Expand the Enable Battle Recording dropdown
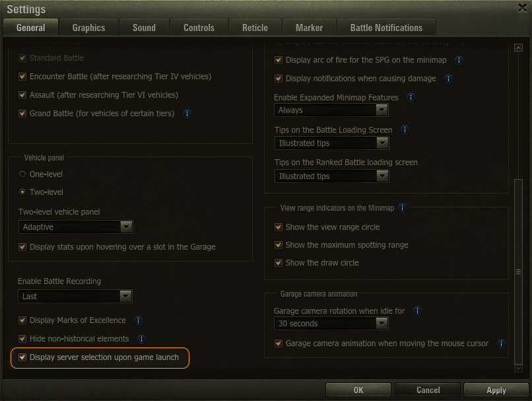Screen dimensions: 532x401 point(75,297)
